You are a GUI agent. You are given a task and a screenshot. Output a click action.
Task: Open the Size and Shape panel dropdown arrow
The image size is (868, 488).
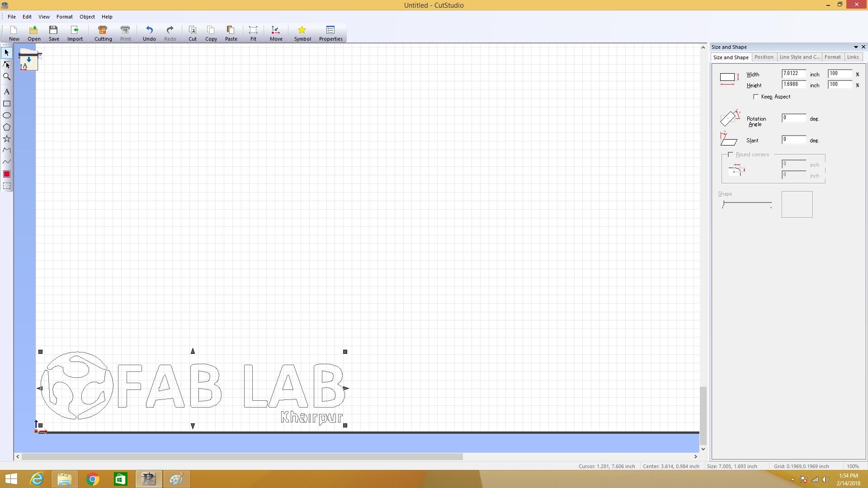click(856, 47)
